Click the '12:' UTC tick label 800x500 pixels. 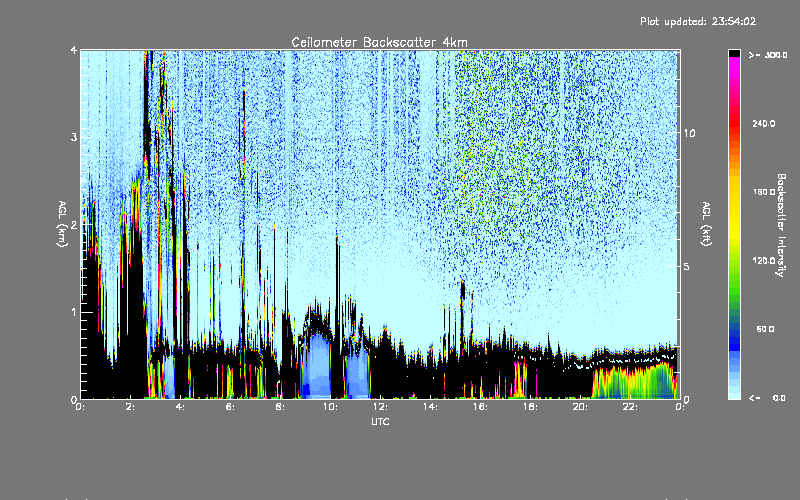(x=380, y=407)
